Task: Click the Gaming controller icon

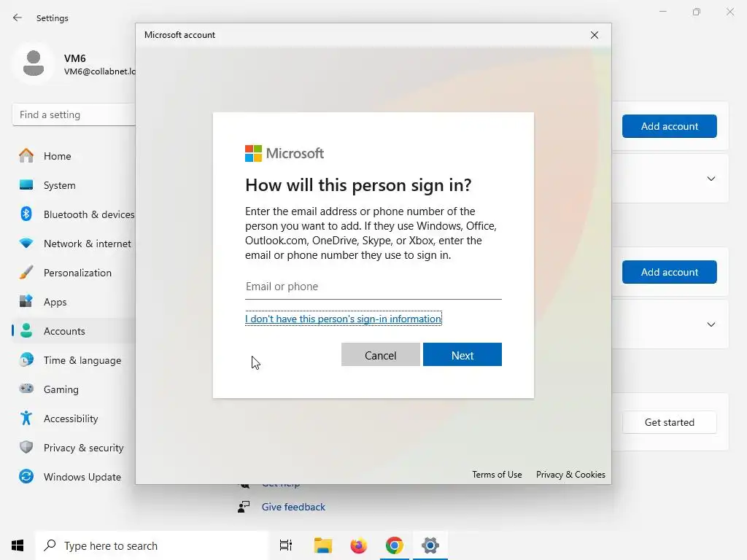Action: pos(26,389)
